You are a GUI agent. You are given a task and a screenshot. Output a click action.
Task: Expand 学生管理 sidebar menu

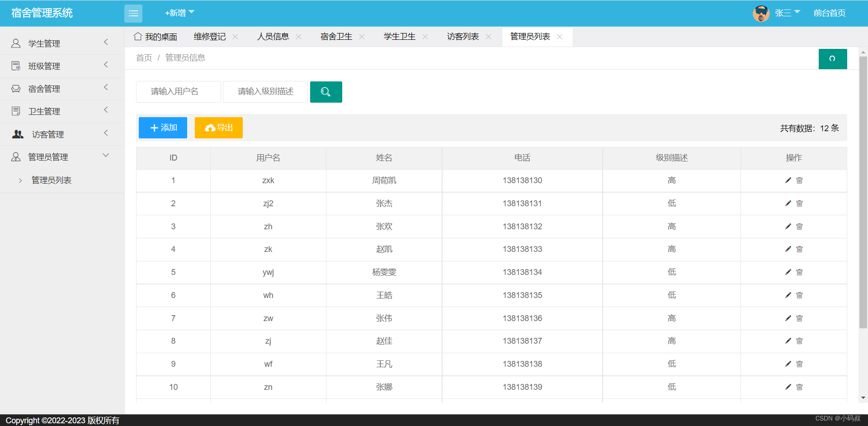(62, 43)
